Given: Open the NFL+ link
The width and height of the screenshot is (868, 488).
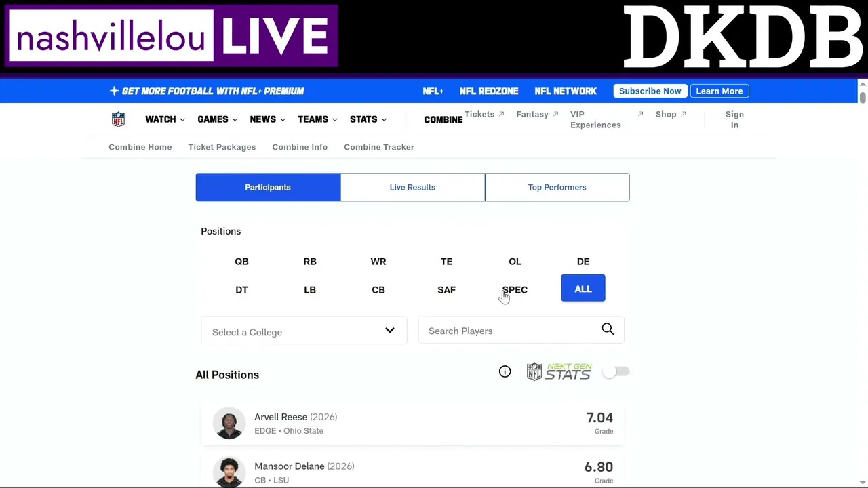Looking at the screenshot, I should [x=433, y=91].
